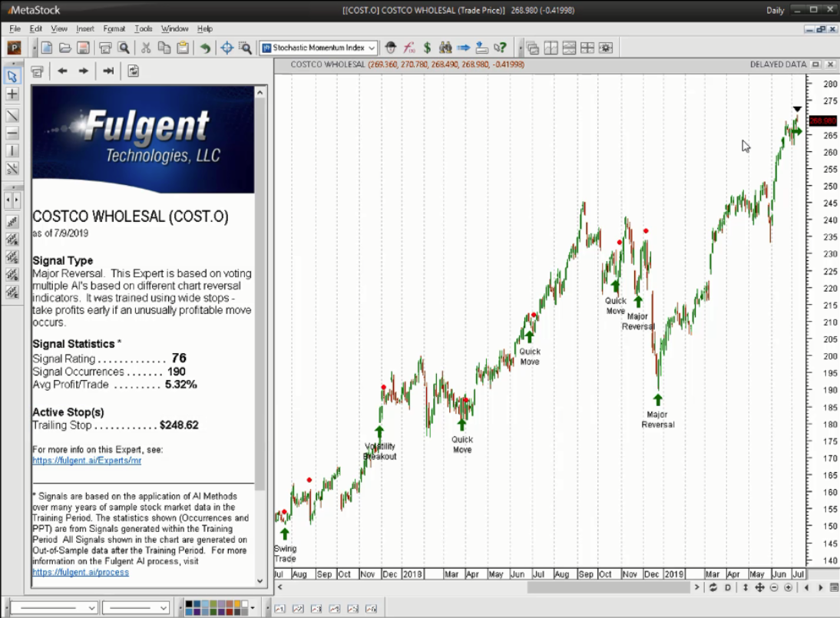Viewport: 840px width, 618px height.
Task: Launch the Explorer binoculars icon
Action: point(445,48)
